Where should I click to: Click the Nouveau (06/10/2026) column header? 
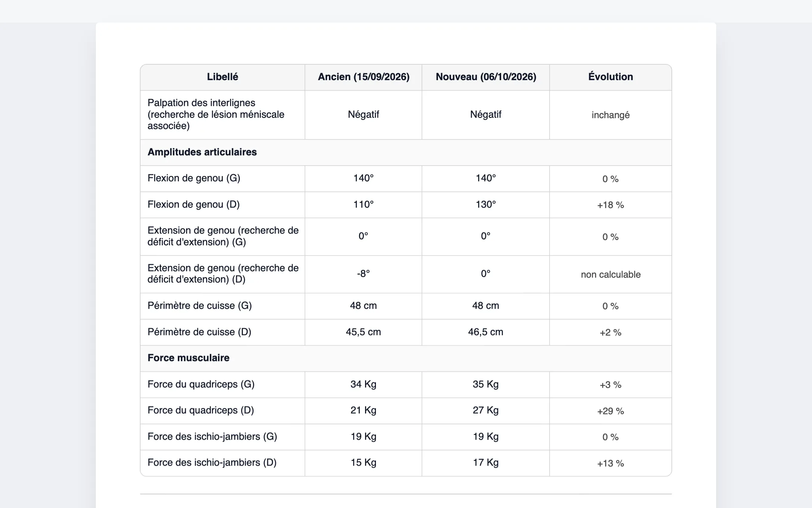pyautogui.click(x=486, y=77)
